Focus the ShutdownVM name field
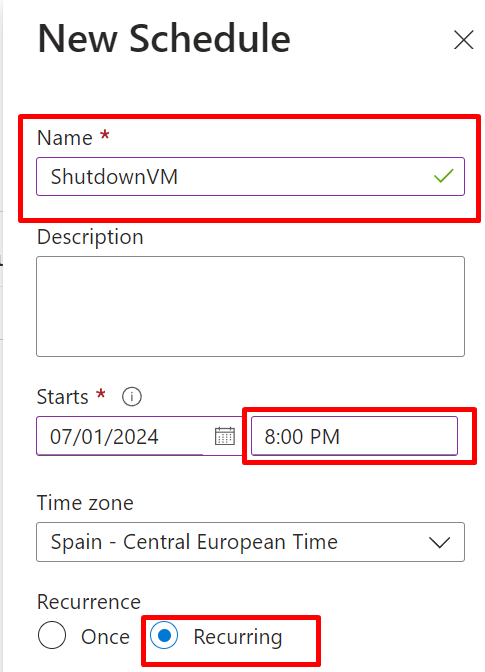Screen dimensions: 485x672 (250, 177)
